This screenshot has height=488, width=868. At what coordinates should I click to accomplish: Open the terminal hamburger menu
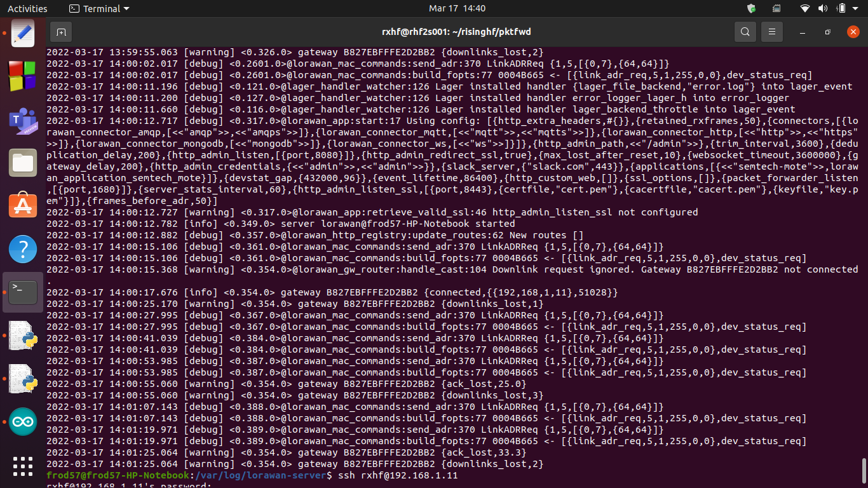pyautogui.click(x=771, y=32)
